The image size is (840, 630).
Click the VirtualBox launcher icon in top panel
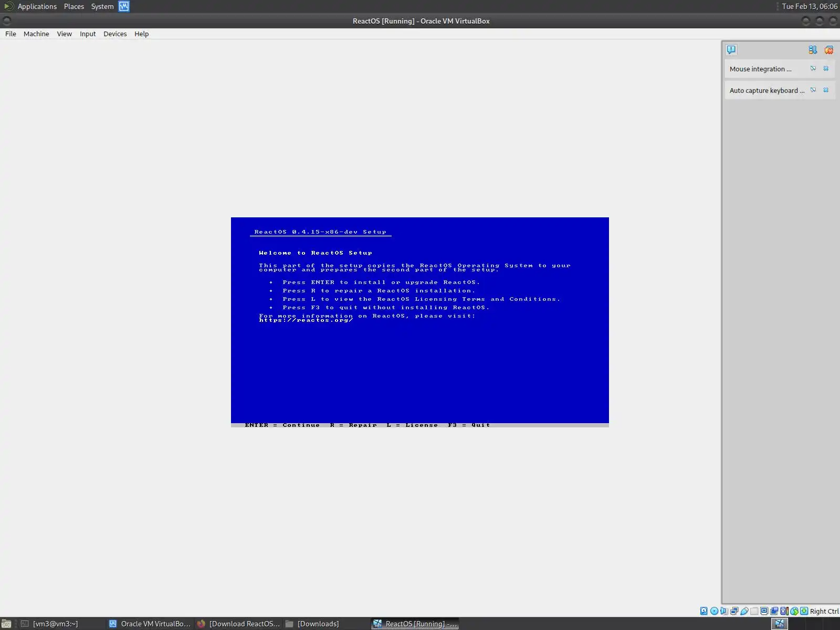(x=124, y=6)
